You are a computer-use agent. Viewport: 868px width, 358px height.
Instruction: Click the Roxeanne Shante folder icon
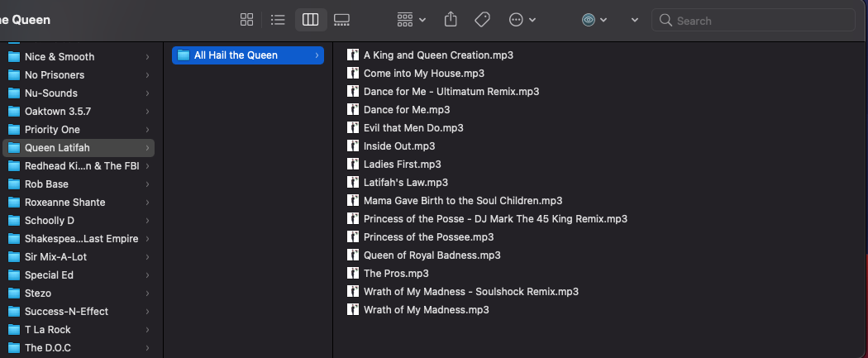tap(14, 203)
